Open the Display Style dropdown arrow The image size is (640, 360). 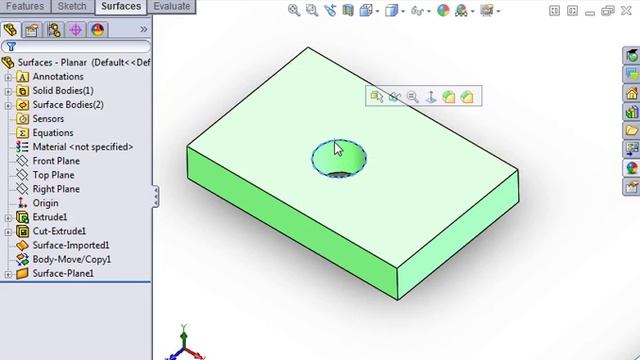pyautogui.click(x=402, y=11)
